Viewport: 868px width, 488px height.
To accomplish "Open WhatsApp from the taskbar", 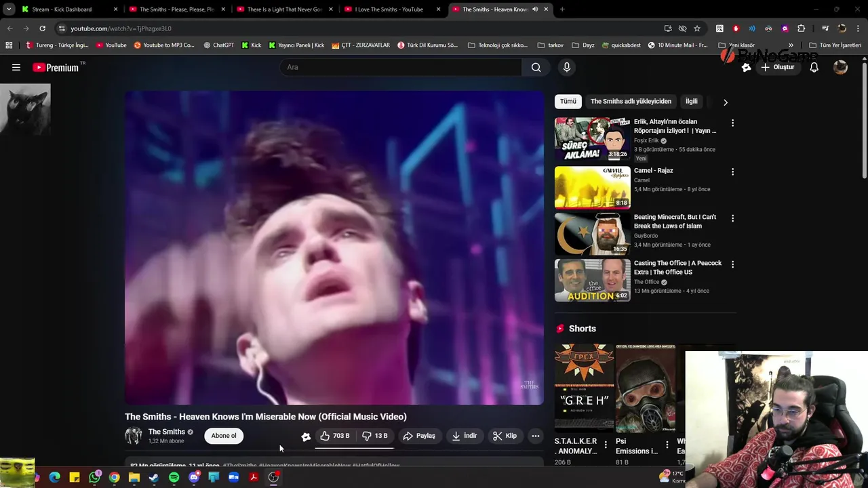I will pos(94,477).
